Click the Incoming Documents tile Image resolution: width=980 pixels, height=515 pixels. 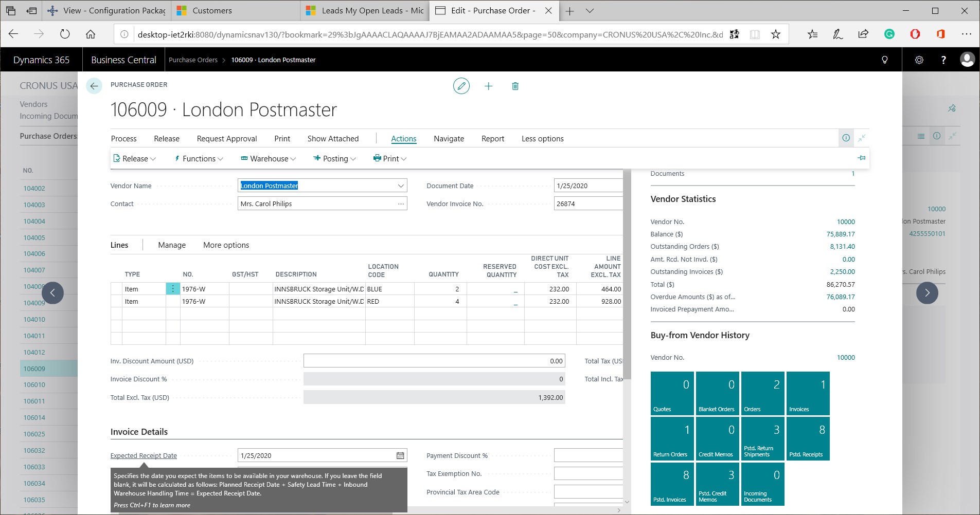click(763, 484)
